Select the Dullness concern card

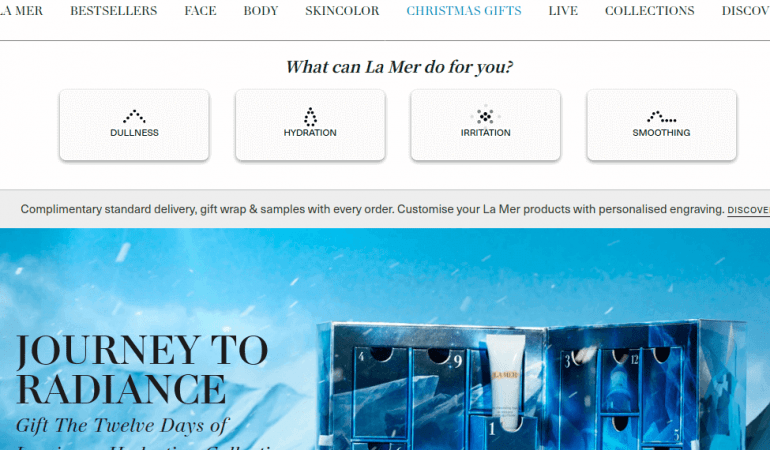pos(134,125)
